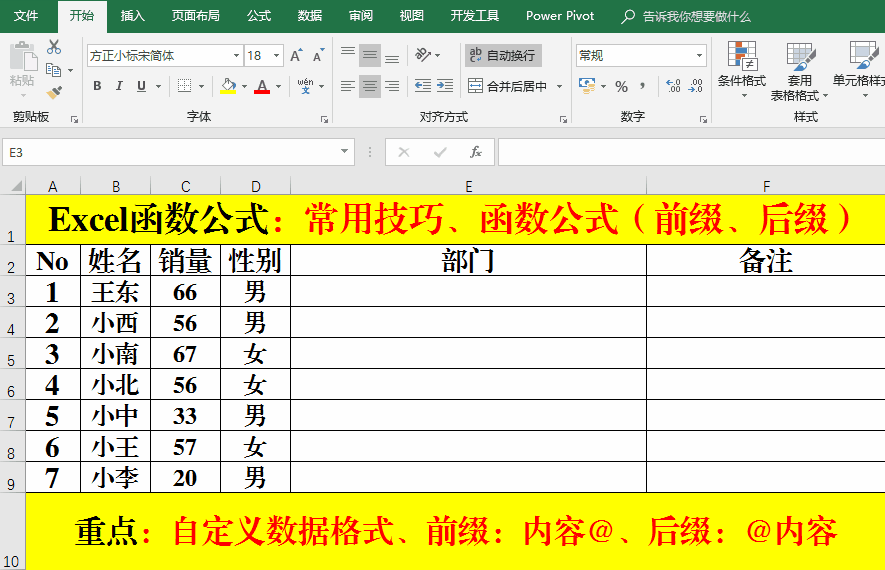Image resolution: width=885 pixels, height=570 pixels.
Task: Open the font name dropdown
Action: tap(236, 56)
